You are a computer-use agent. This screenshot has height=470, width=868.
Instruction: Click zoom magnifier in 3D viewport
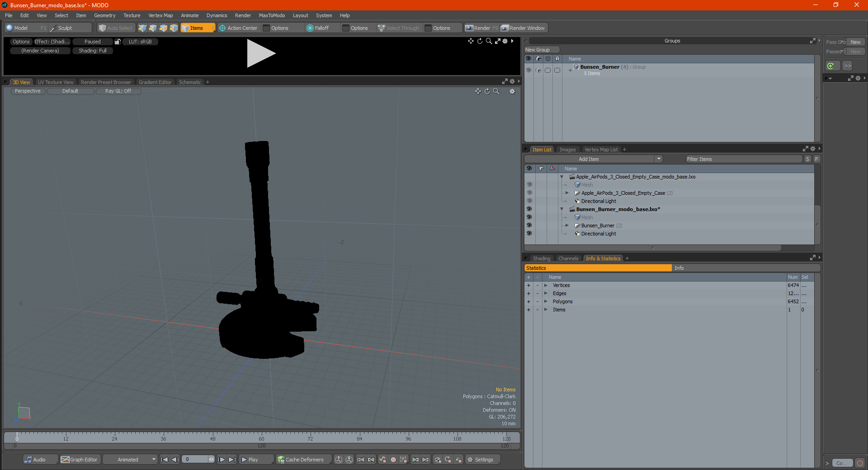coord(496,91)
